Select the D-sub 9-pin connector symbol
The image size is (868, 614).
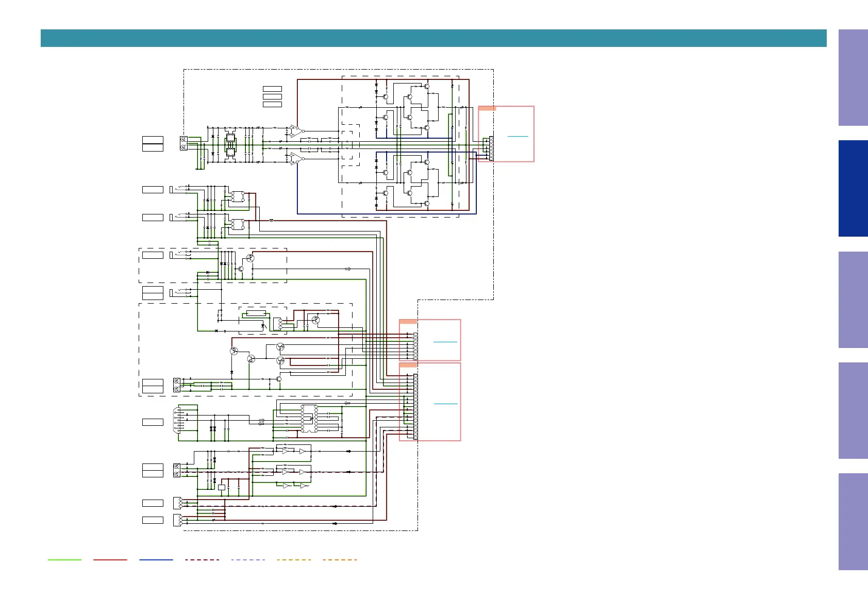click(x=177, y=422)
